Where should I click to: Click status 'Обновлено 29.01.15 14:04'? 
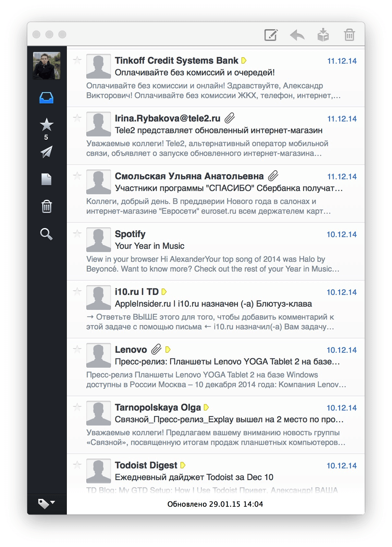pyautogui.click(x=215, y=504)
